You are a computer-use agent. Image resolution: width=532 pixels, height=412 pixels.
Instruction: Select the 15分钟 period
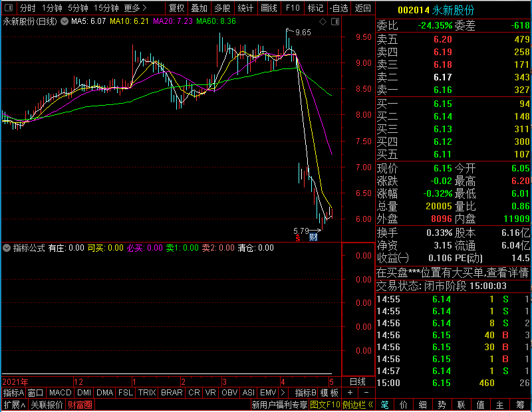[x=106, y=8]
